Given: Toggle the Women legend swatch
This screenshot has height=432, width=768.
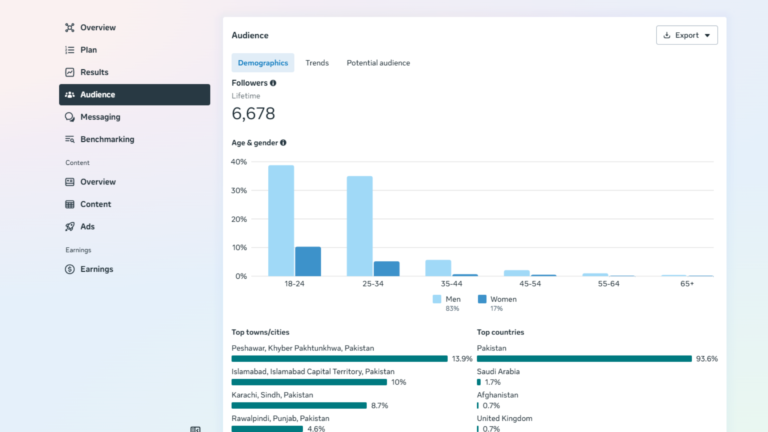Looking at the screenshot, I should (482, 299).
